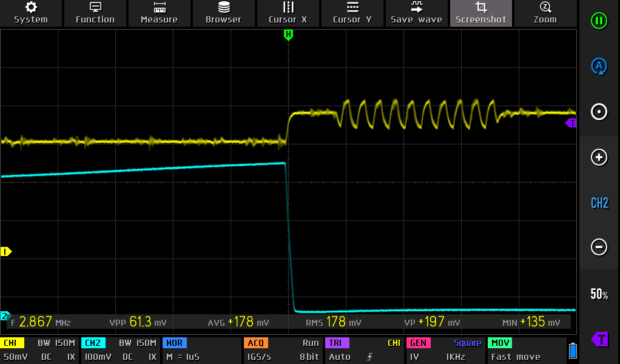Take a capture with Screenshot button
Screen dimensions: 620x364
(x=480, y=13)
